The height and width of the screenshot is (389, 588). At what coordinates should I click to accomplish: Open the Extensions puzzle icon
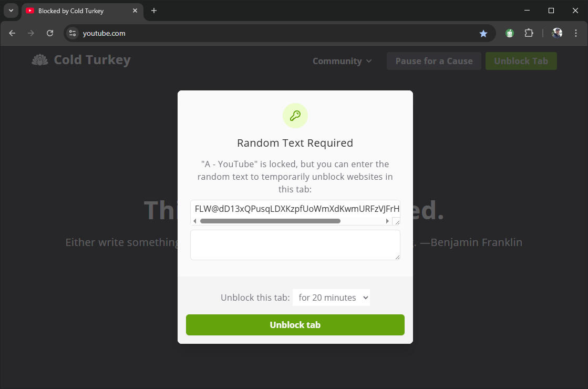[x=529, y=34]
